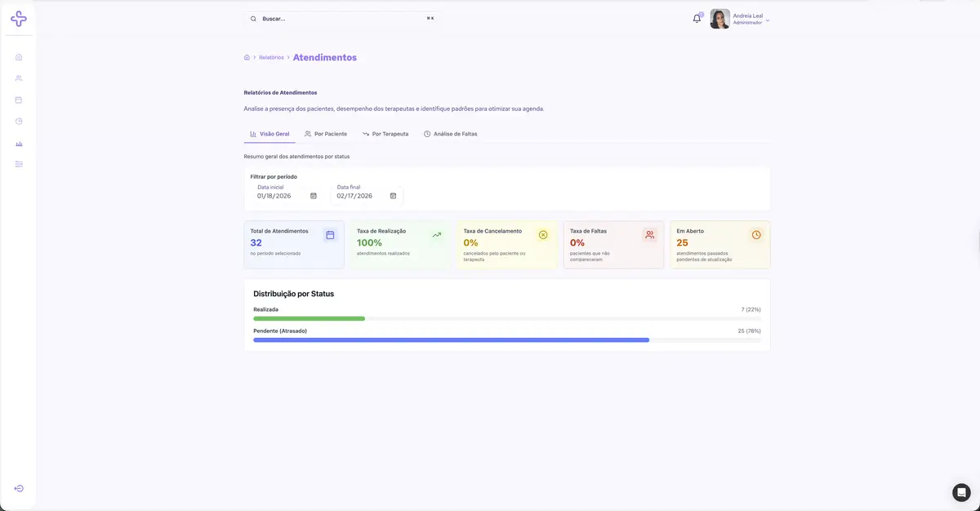Open the chat widget button

click(x=961, y=492)
